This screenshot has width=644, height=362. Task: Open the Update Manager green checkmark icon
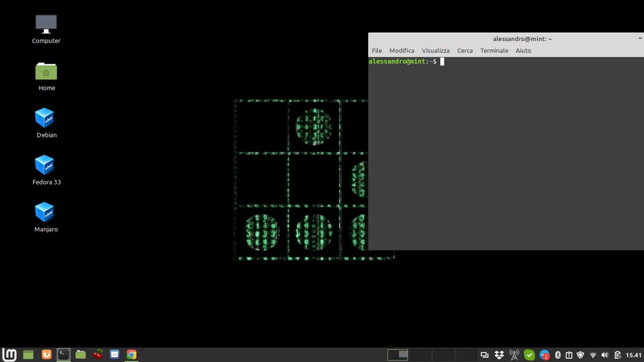coord(529,355)
